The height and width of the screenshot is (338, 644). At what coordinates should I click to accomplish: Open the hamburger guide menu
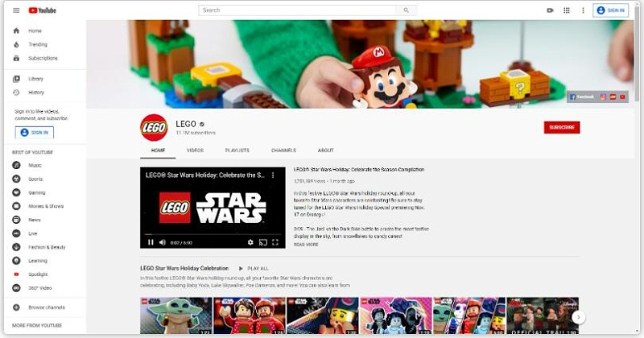point(16,10)
